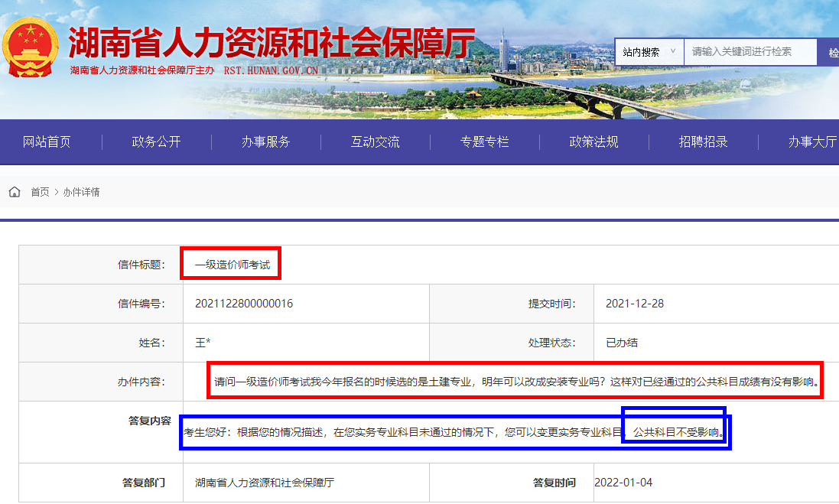Open the 政策法规 nav item

[x=593, y=141]
